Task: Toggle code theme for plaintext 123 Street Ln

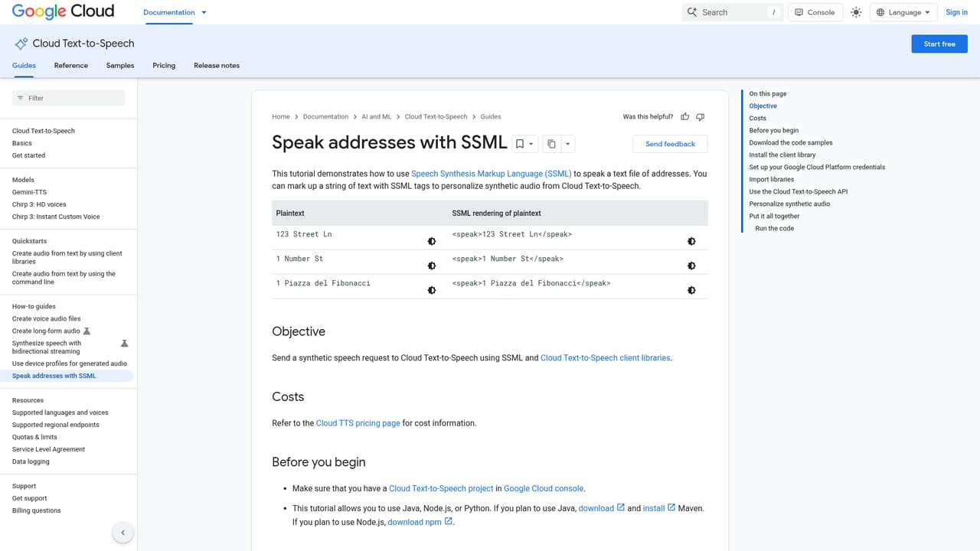Action: click(432, 241)
